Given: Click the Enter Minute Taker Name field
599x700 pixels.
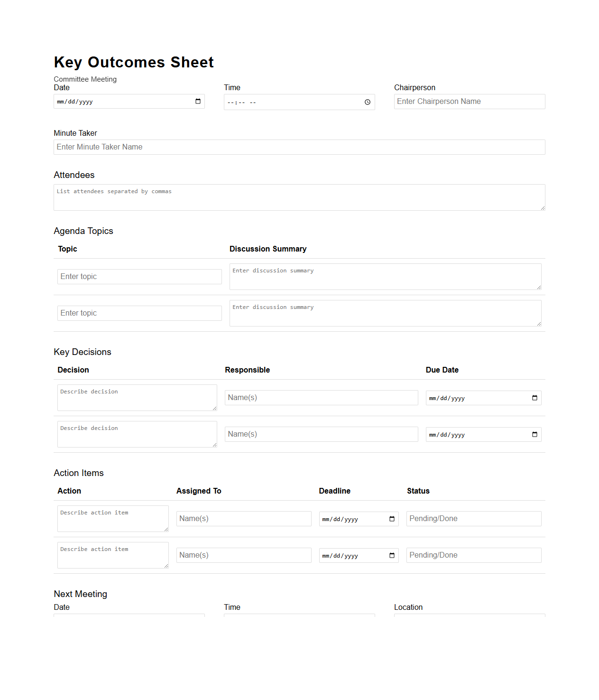Looking at the screenshot, I should (x=299, y=147).
